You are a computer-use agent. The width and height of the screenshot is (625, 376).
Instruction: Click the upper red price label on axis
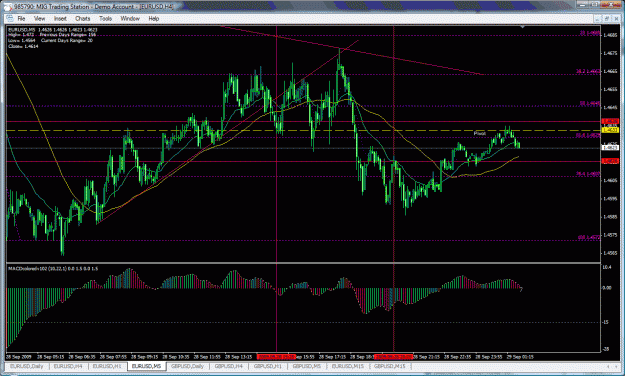click(x=610, y=121)
